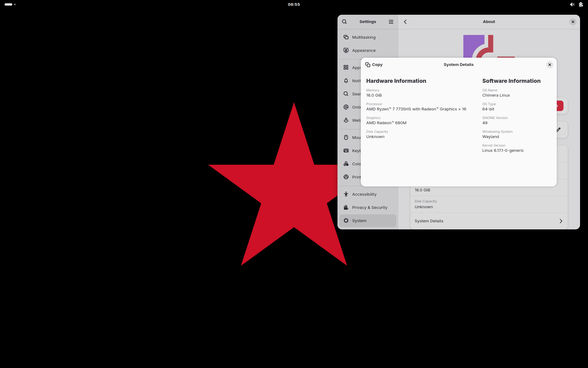Viewport: 588px width, 368px height.
Task: Open Accessibility settings
Action: [364, 194]
